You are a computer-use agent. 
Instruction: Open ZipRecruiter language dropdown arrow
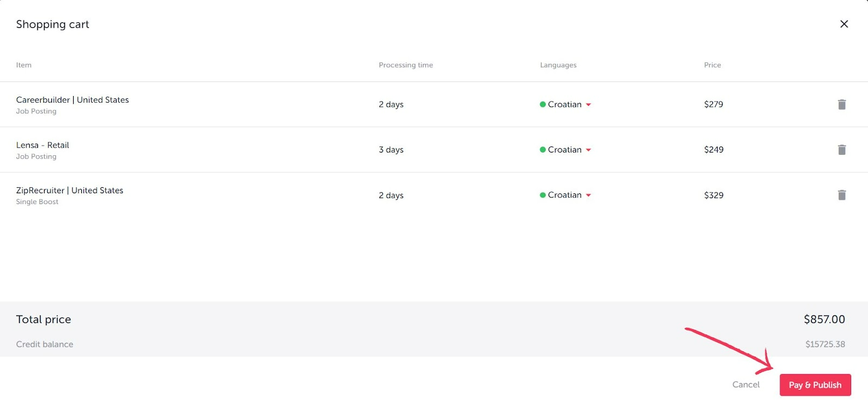[x=589, y=195]
